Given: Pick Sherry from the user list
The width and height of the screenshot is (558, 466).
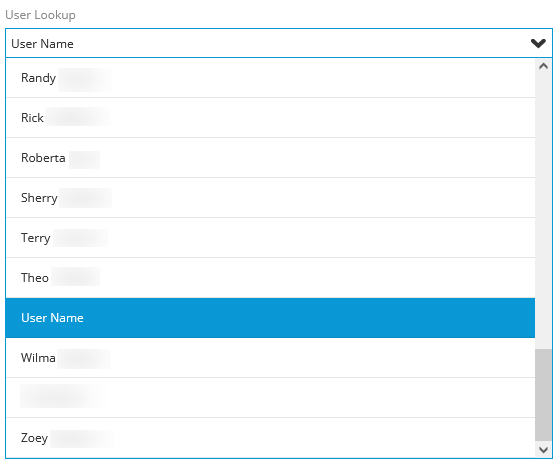Looking at the screenshot, I should click(270, 198).
